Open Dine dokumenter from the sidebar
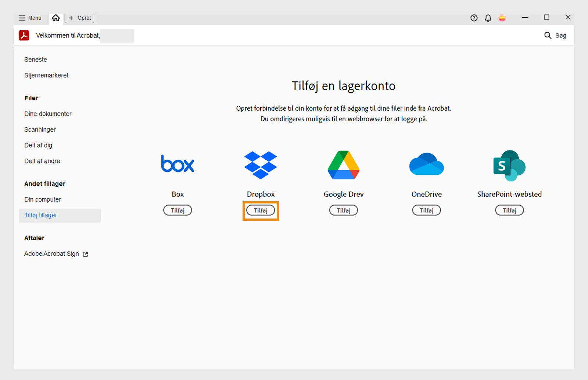The height and width of the screenshot is (380, 588). coord(48,114)
